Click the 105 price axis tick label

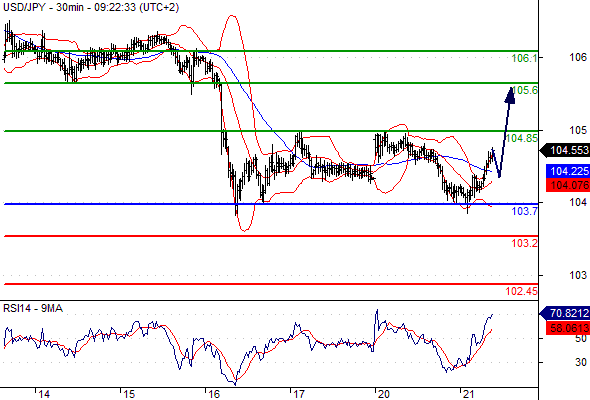tap(578, 130)
